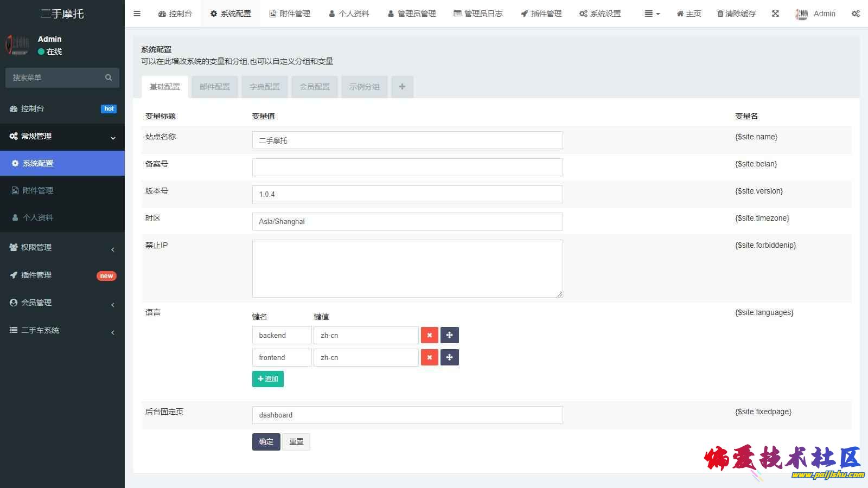Collapse the 常规管理 sidebar section
The height and width of the screenshot is (488, 868).
(x=62, y=136)
